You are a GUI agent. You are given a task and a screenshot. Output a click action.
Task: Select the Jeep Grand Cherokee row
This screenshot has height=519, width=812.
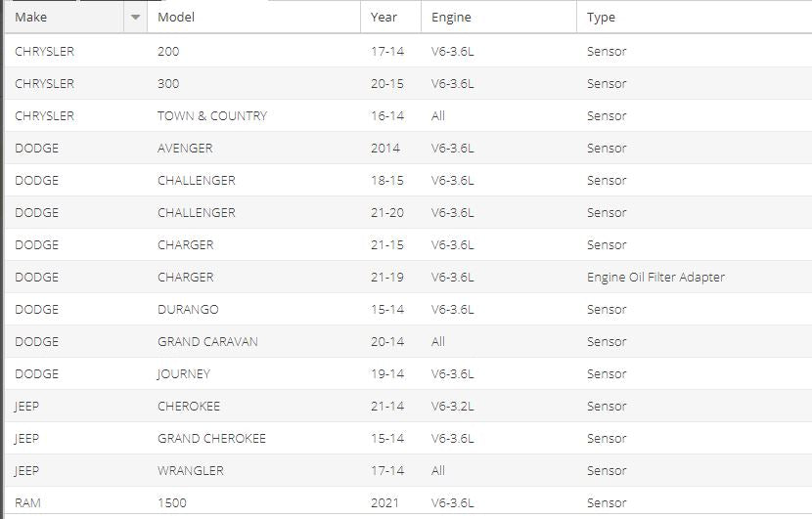pyautogui.click(x=408, y=438)
